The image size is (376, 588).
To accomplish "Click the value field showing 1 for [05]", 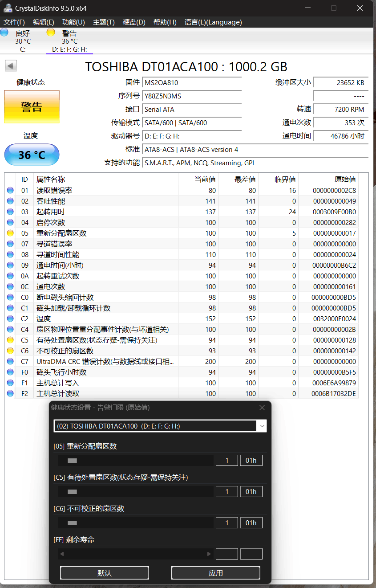I will pyautogui.click(x=226, y=460).
